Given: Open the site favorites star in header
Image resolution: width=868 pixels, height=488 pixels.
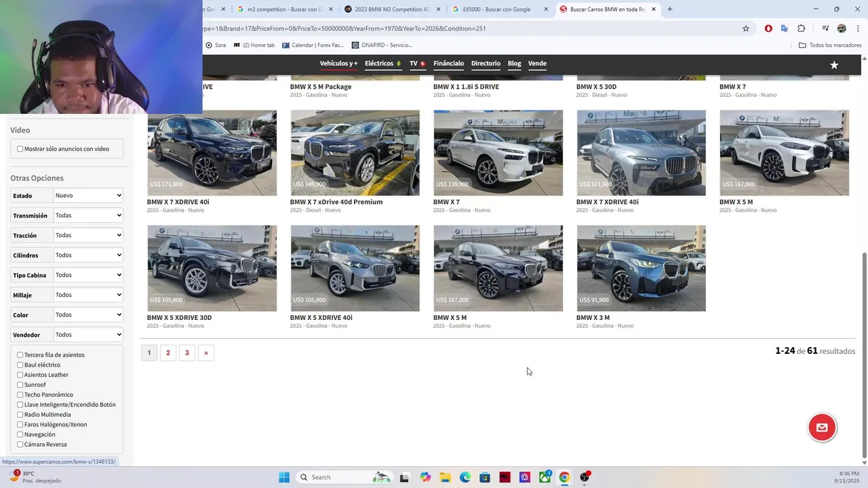Looking at the screenshot, I should tap(834, 65).
